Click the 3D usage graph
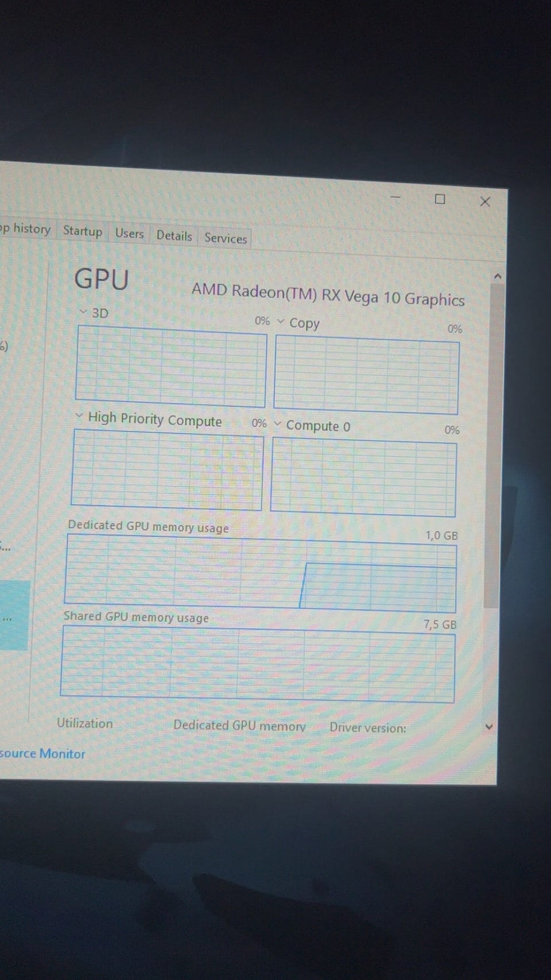Screen dimensions: 551x980 click(171, 366)
